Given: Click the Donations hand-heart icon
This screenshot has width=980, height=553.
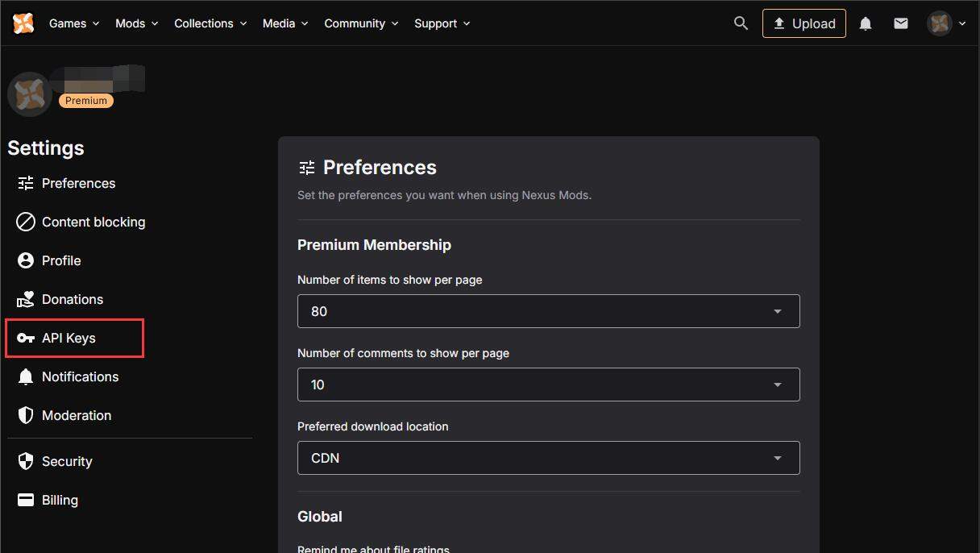Looking at the screenshot, I should (x=26, y=299).
